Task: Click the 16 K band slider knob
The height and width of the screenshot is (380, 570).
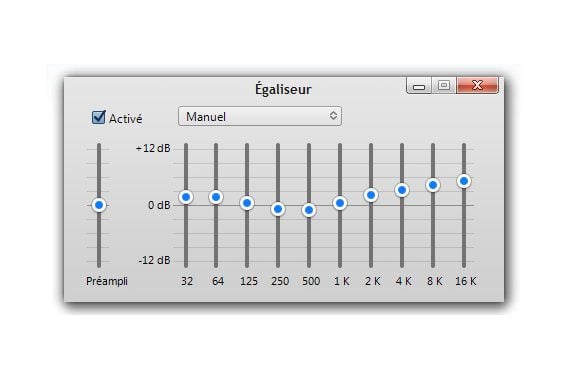Action: pos(464,181)
